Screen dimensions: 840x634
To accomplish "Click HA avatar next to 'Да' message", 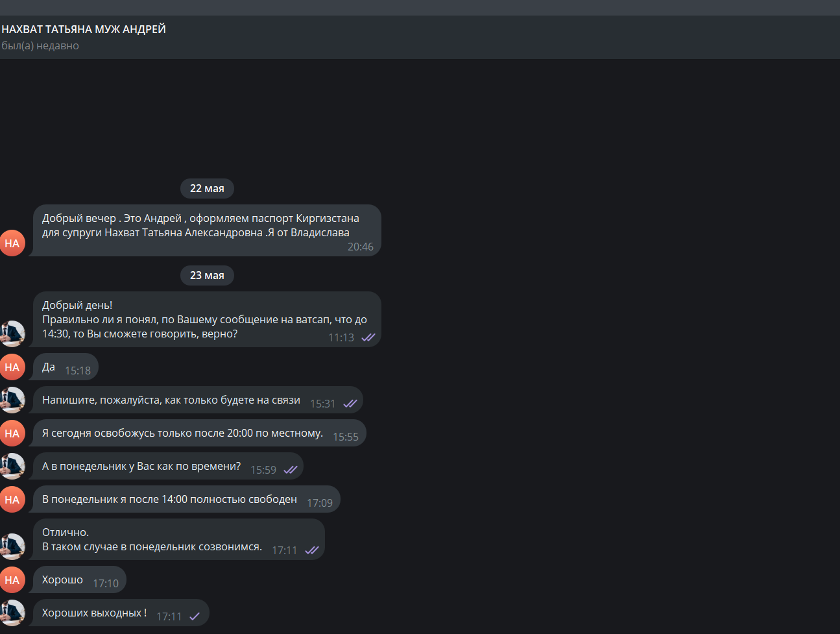I will point(12,367).
